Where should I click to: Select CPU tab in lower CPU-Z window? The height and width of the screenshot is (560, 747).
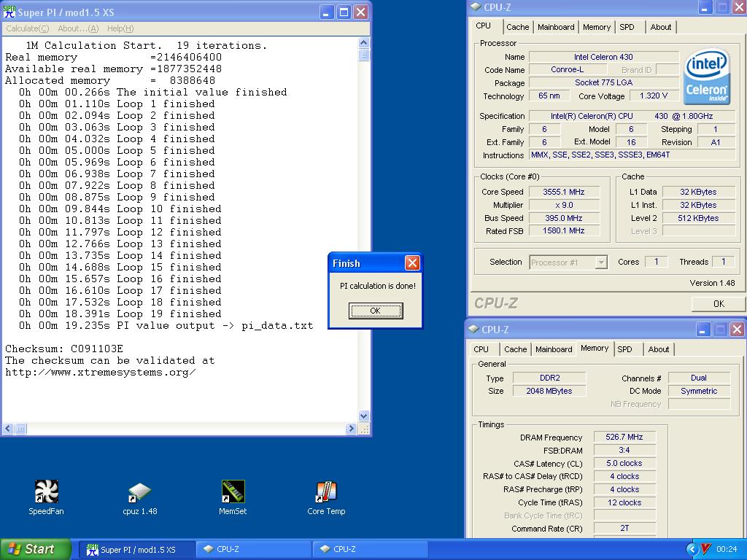click(481, 349)
